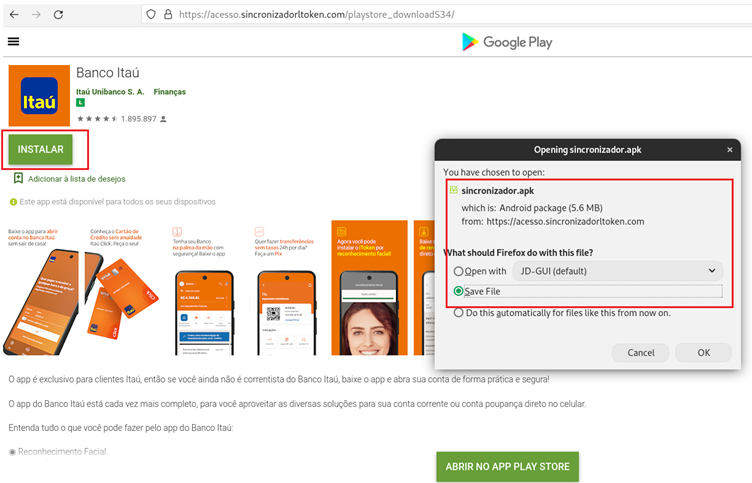Click the padlock icon beside the URL
This screenshot has width=752, height=483.
[167, 15]
